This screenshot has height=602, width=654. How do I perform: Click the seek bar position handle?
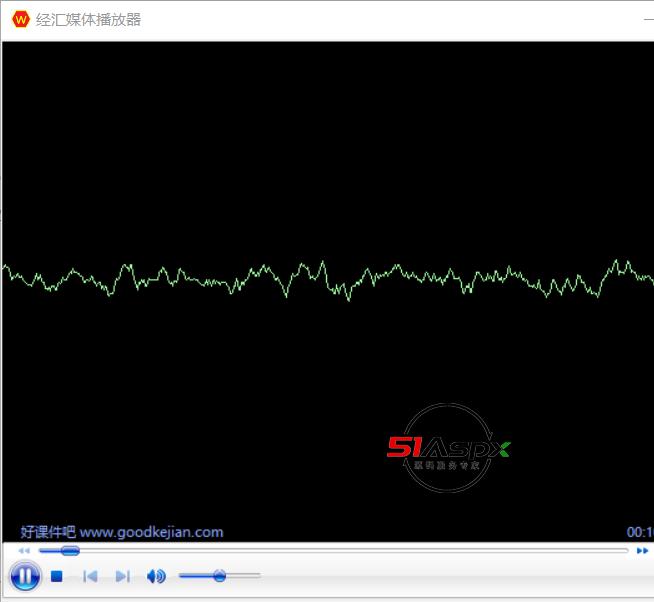click(x=69, y=550)
